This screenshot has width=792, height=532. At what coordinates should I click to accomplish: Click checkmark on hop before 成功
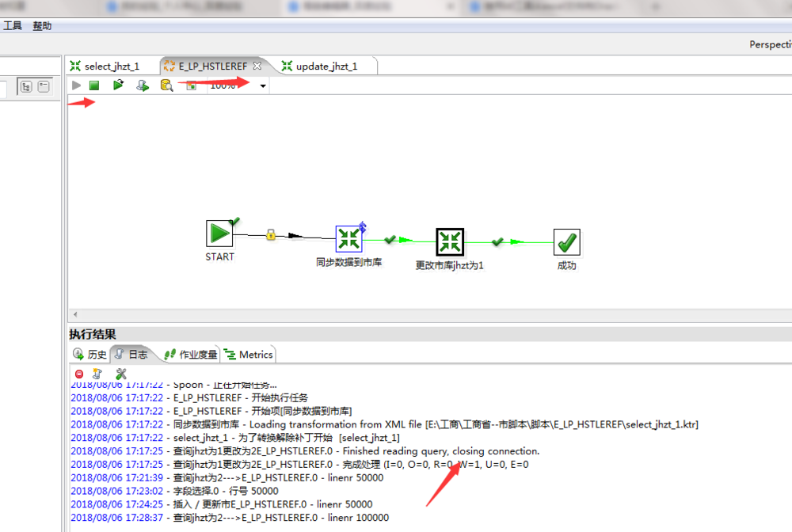pyautogui.click(x=497, y=241)
